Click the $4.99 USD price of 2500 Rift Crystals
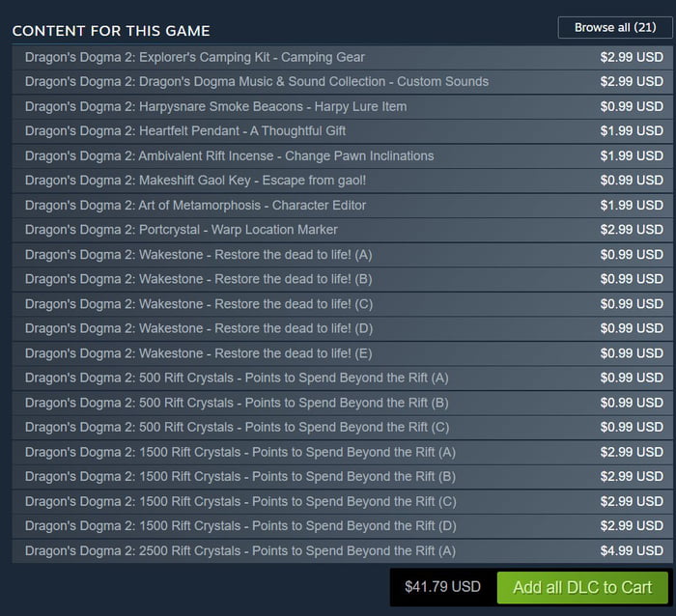This screenshot has width=676, height=616. (632, 550)
